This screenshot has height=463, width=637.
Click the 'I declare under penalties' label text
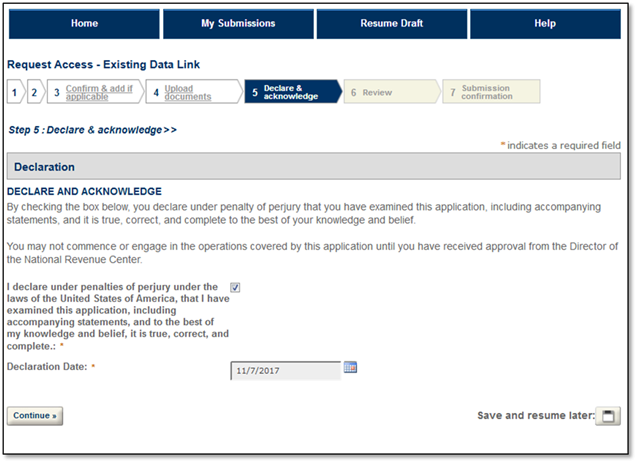(x=117, y=316)
